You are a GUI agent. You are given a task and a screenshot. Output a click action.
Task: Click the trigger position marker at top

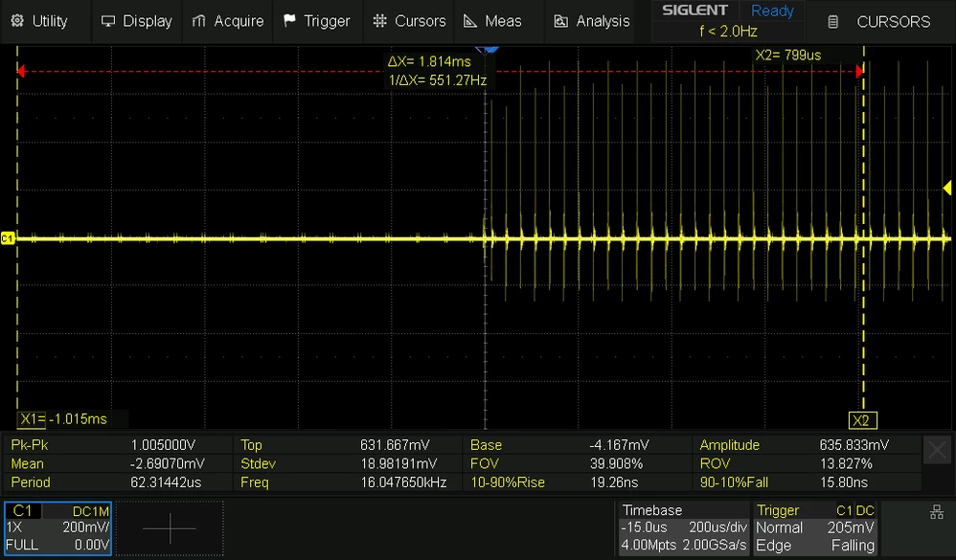click(x=487, y=50)
